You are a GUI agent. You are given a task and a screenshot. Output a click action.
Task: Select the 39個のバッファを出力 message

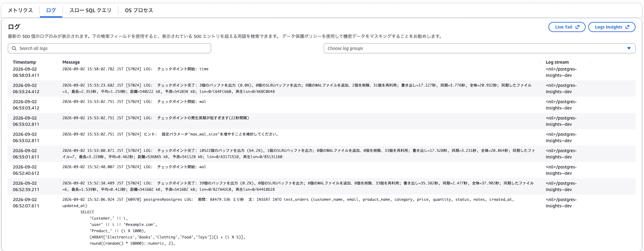(298, 186)
